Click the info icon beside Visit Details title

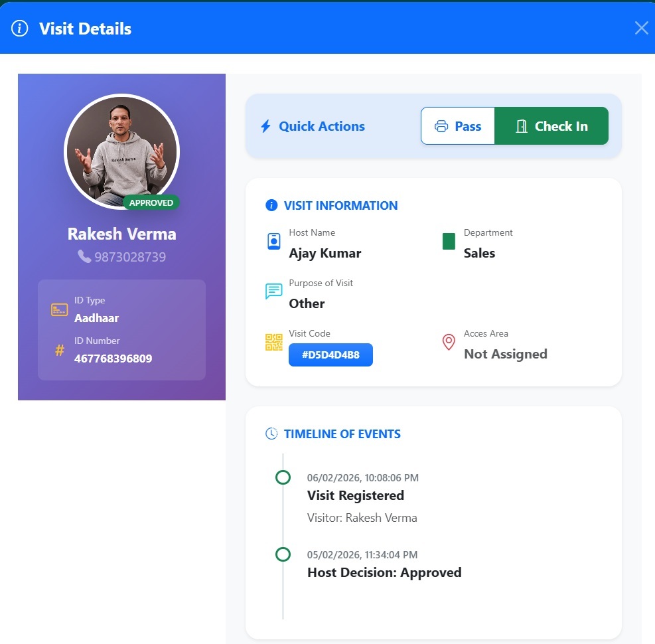pos(20,29)
